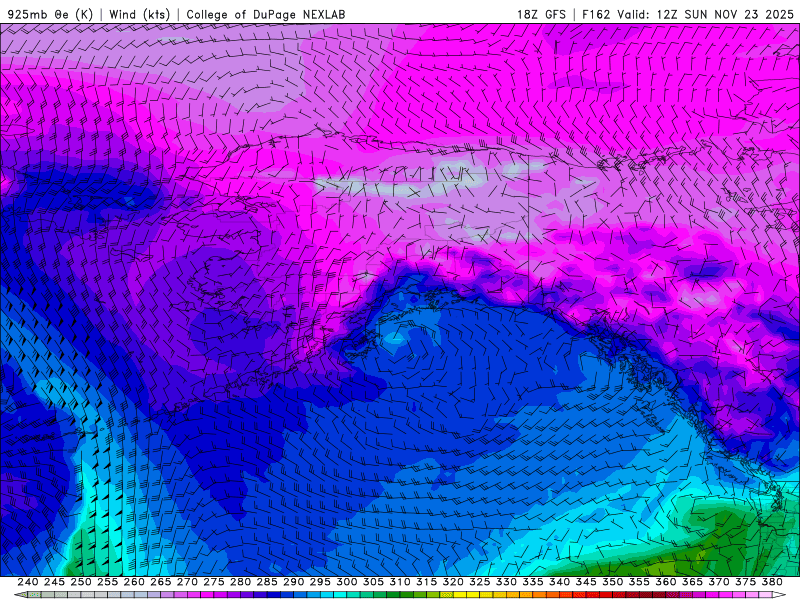Click the right arrow end of the color bar

779,595
